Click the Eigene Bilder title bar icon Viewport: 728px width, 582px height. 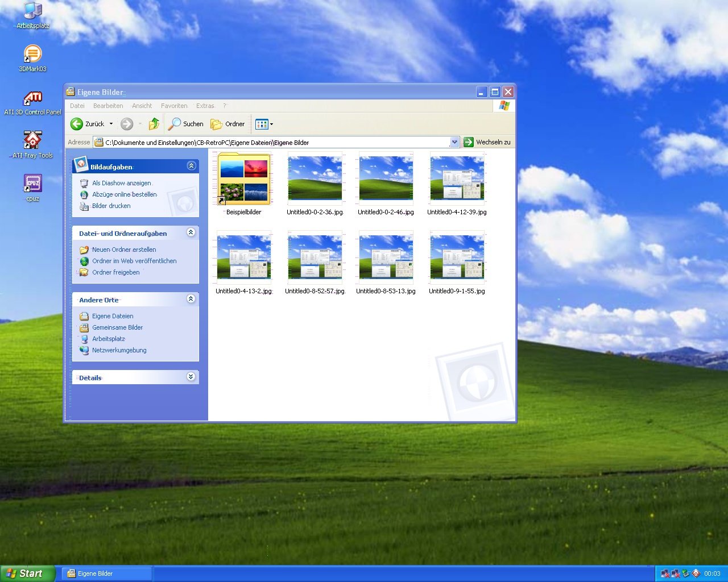(x=71, y=92)
